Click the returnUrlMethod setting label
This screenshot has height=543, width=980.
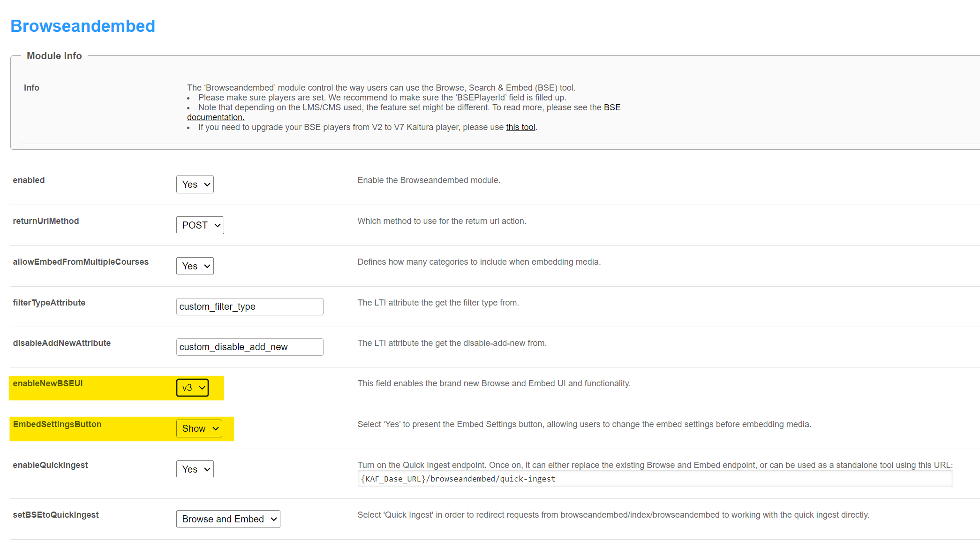[x=45, y=221]
